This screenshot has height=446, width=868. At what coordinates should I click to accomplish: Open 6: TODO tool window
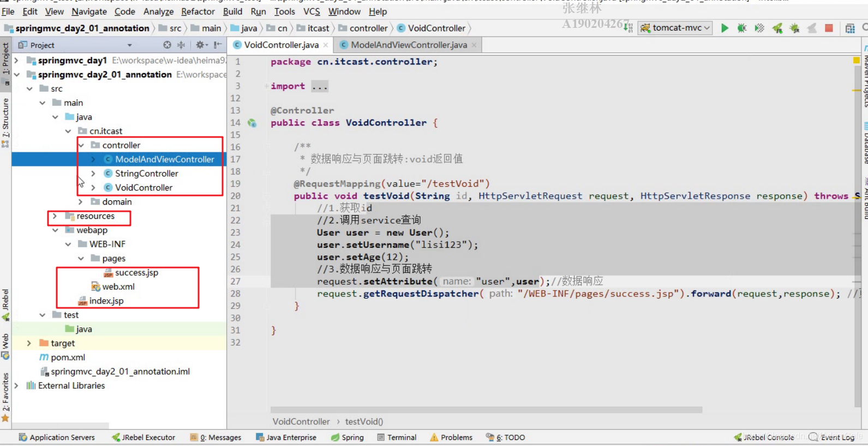(x=505, y=437)
